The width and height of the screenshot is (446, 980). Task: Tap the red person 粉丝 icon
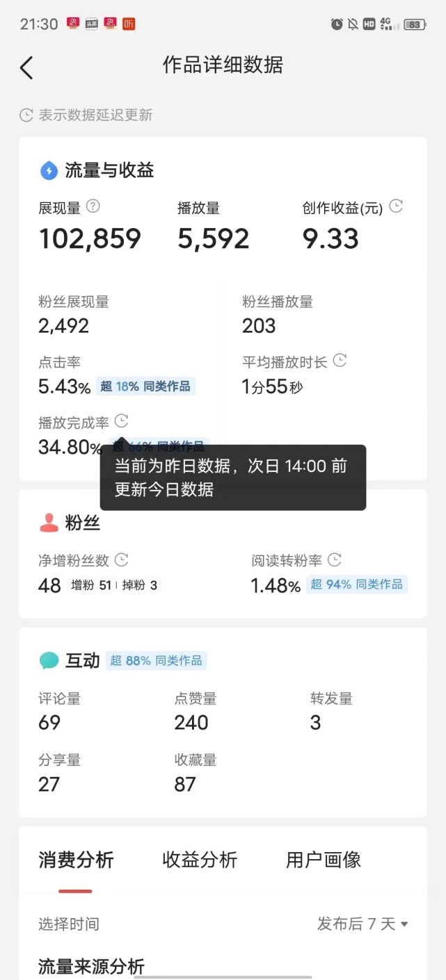(x=49, y=523)
